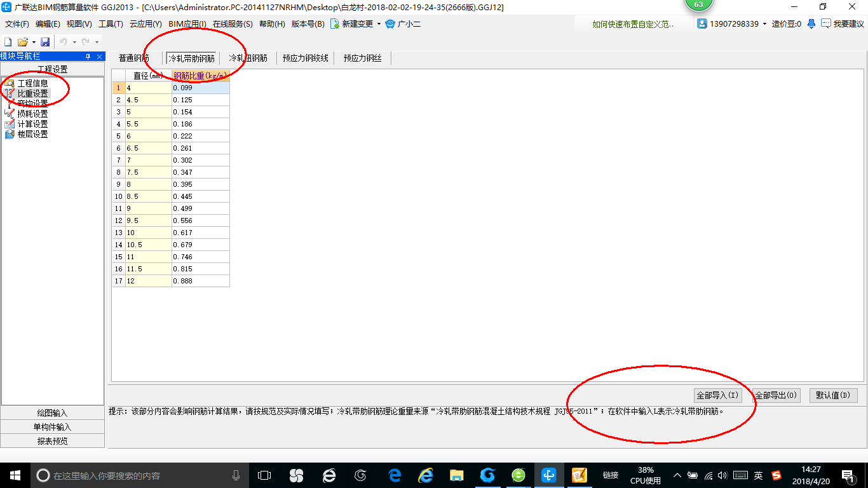
Task: Click the notification bell icon
Action: (x=811, y=24)
